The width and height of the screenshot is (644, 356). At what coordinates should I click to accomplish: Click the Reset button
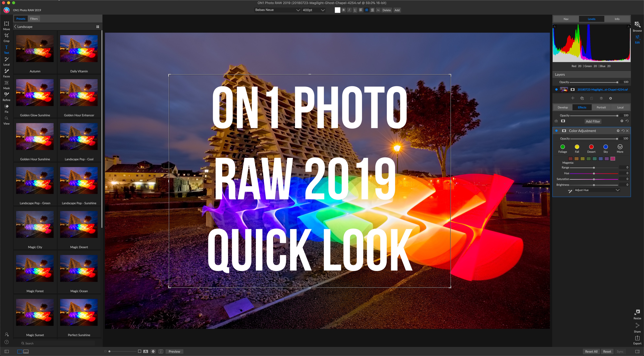click(x=607, y=352)
